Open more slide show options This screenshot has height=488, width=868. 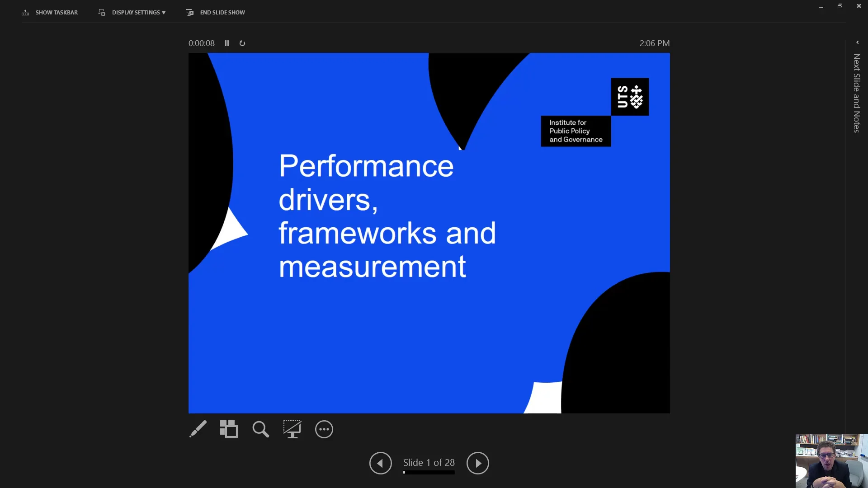pos(324,429)
